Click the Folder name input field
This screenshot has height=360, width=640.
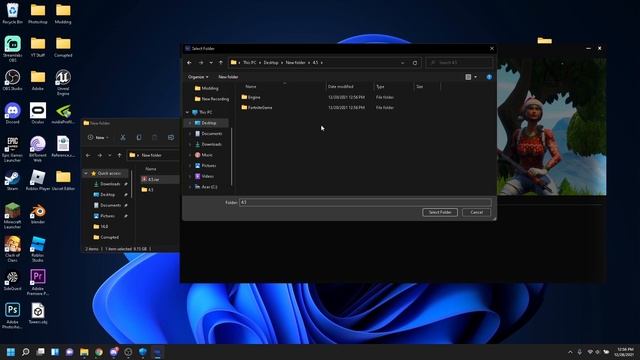click(x=365, y=202)
